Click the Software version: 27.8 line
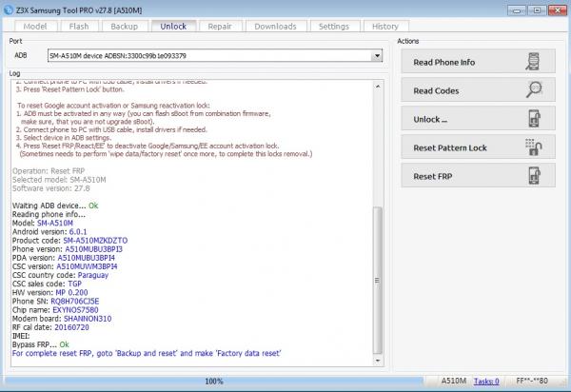The height and width of the screenshot is (392, 571). [x=51, y=188]
